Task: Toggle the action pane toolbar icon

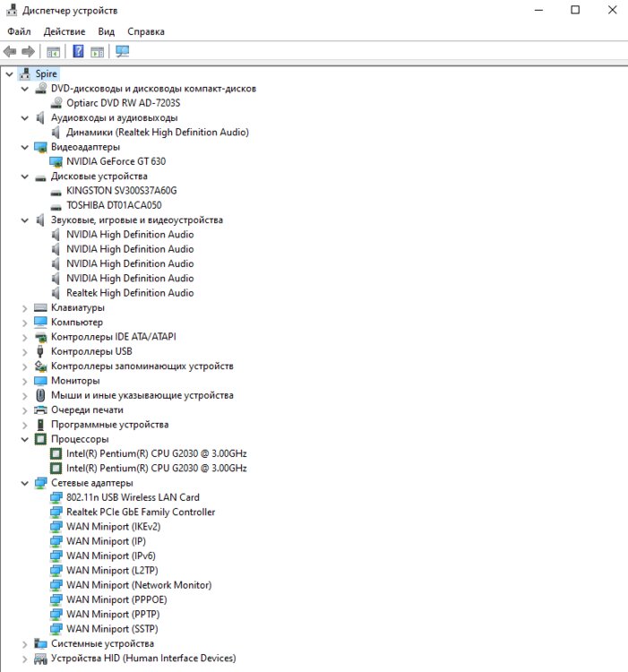Action: click(x=97, y=51)
